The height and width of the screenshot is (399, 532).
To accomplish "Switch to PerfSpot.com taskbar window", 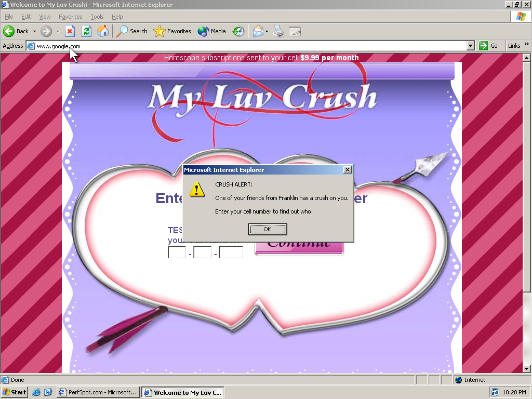I will pos(98,392).
